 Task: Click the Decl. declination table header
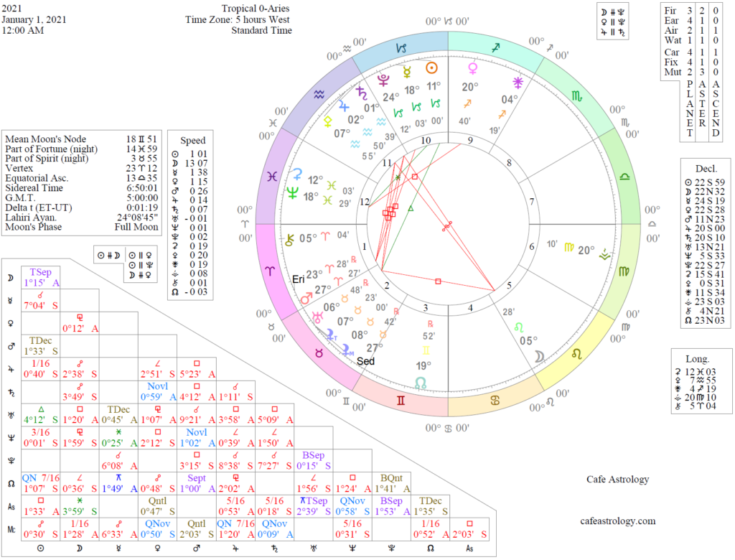coord(706,169)
